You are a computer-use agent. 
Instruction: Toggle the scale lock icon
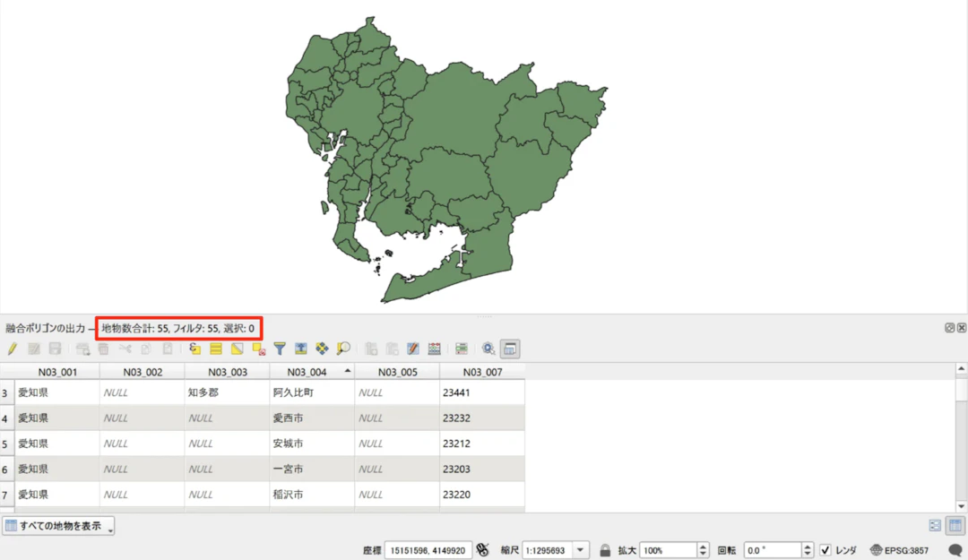(605, 549)
